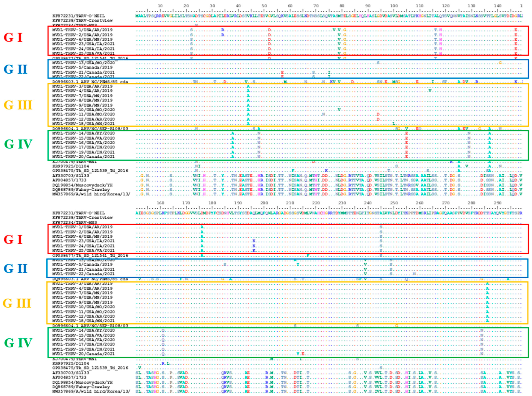Click the red G I label in upper block
The height and width of the screenshot is (396, 532).
coord(13,38)
